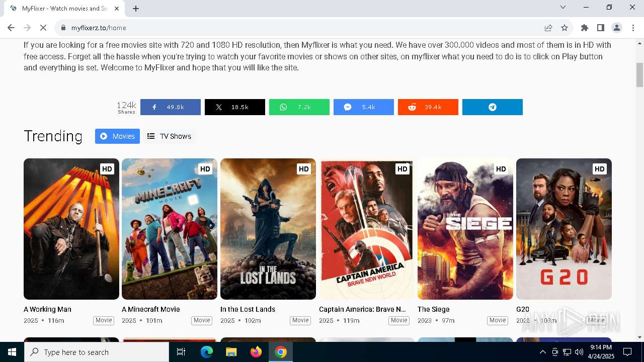This screenshot has width=644, height=362.
Task: Open Chrome window on taskbar
Action: coord(281,352)
